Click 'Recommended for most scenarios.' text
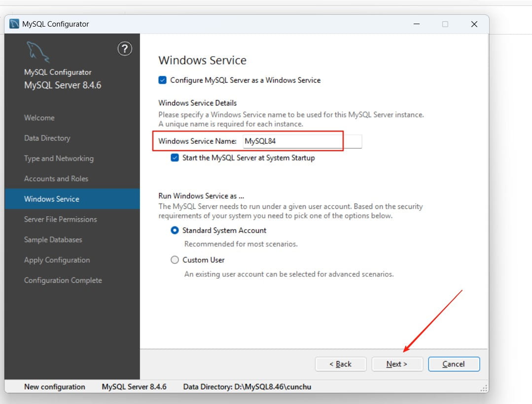 [241, 244]
